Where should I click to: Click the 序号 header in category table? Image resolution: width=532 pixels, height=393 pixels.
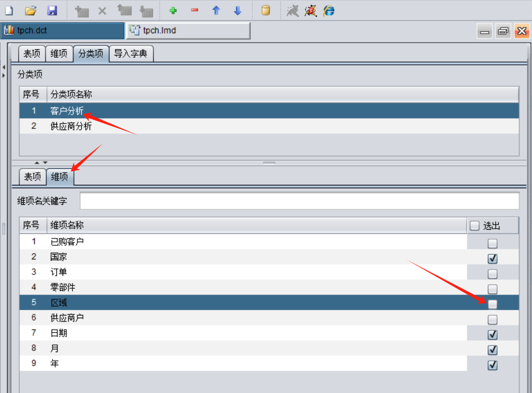[x=33, y=95]
